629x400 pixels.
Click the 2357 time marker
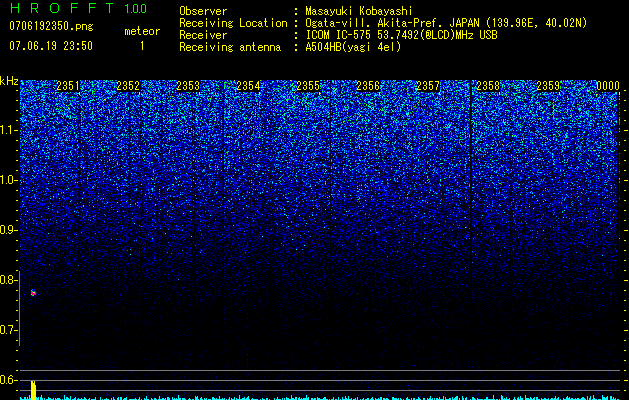pos(428,86)
